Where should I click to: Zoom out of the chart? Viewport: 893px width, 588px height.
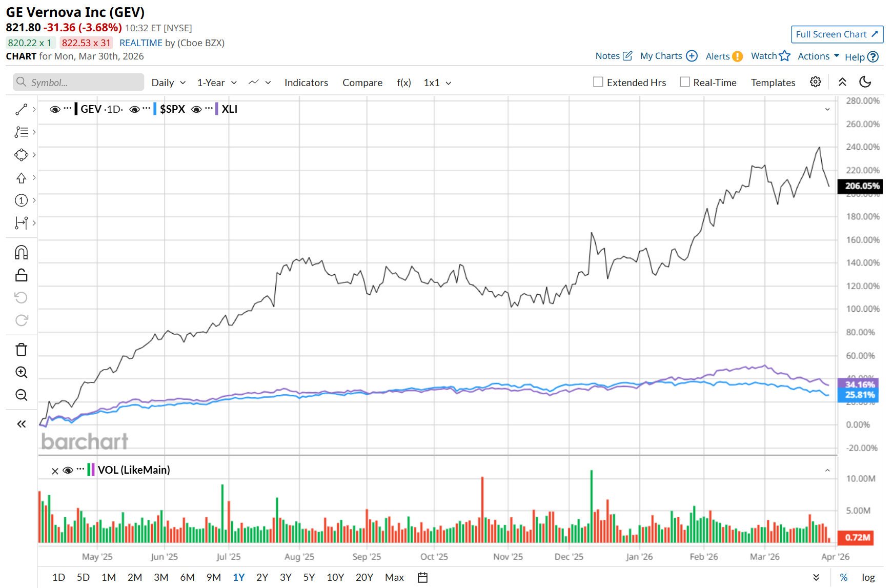21,395
